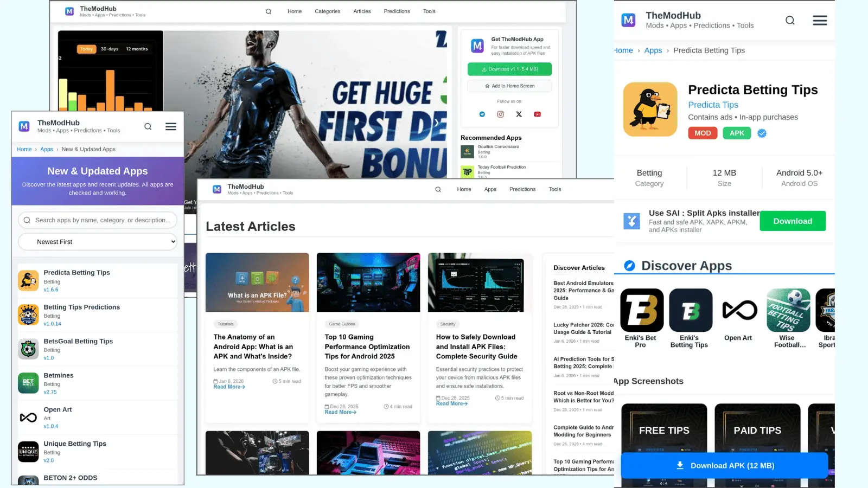The width and height of the screenshot is (868, 488).
Task: Open hamburger menu in New & Updated Apps window
Action: pyautogui.click(x=171, y=126)
